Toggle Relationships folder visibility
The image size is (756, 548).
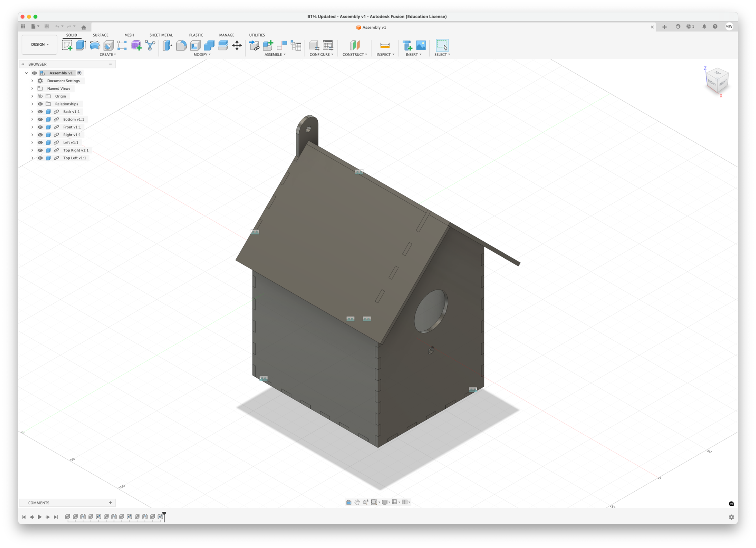[x=40, y=104]
